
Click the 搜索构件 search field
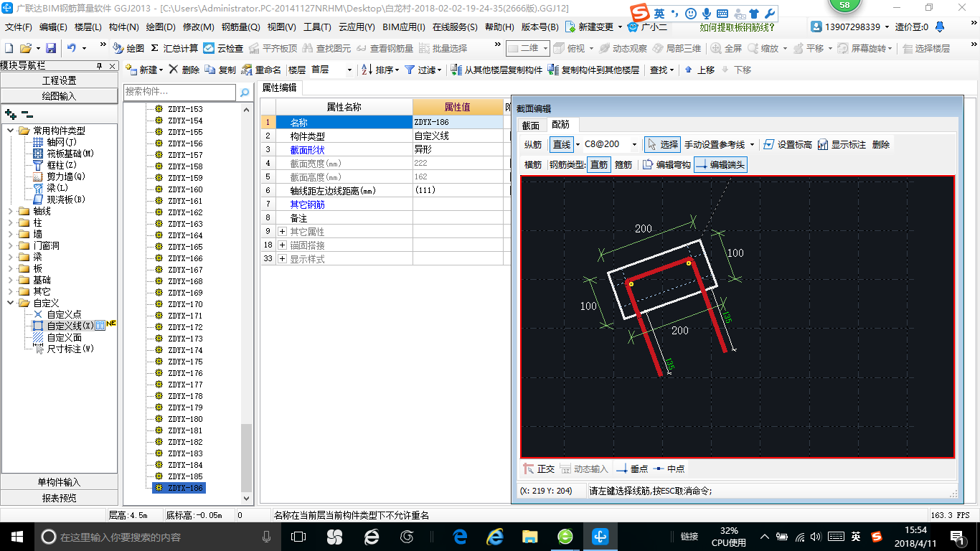tap(179, 92)
